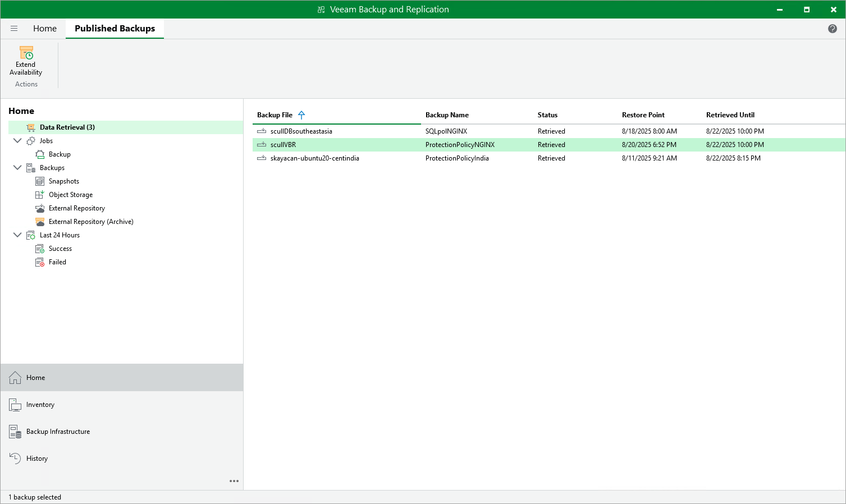This screenshot has height=504, width=846.
Task: Click the navigation pane overflow dots
Action: click(234, 481)
